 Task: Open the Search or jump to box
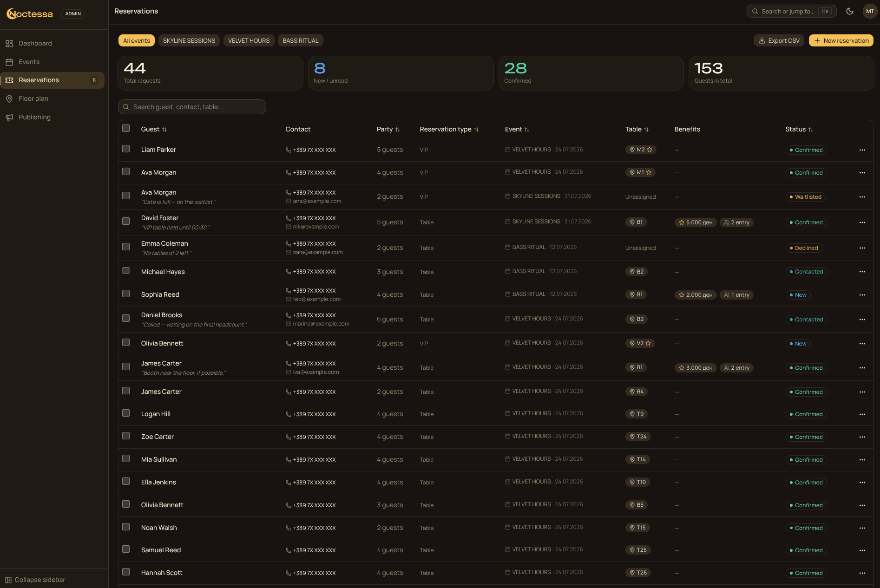791,11
